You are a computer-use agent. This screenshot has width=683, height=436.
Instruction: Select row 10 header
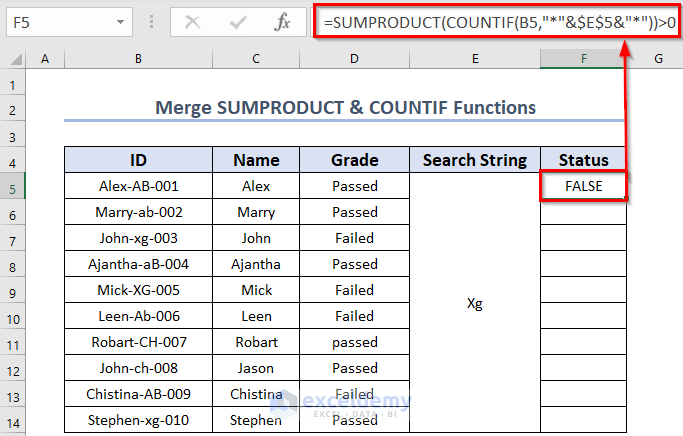[x=14, y=317]
